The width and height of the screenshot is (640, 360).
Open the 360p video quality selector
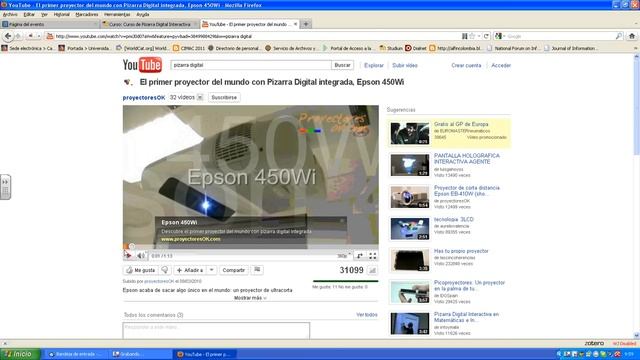coord(344,256)
